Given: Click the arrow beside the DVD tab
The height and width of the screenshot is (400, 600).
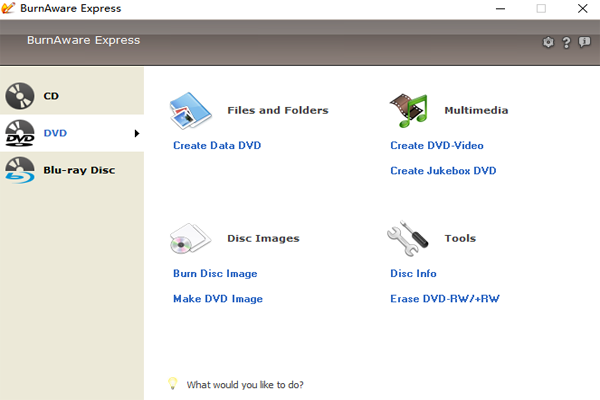Looking at the screenshot, I should coord(137,133).
